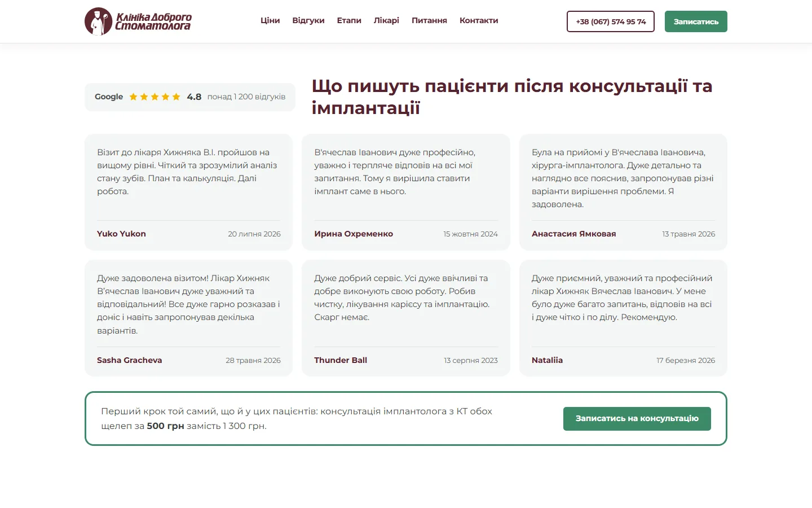Click the date 13 серпня 2023
812x508 pixels.
[x=471, y=360]
